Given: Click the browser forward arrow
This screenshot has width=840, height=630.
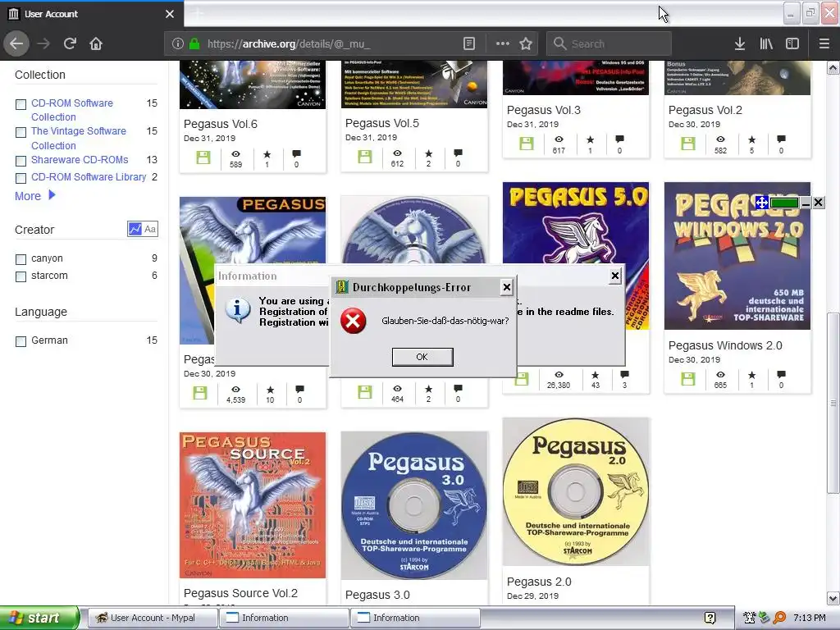Looking at the screenshot, I should [x=43, y=43].
